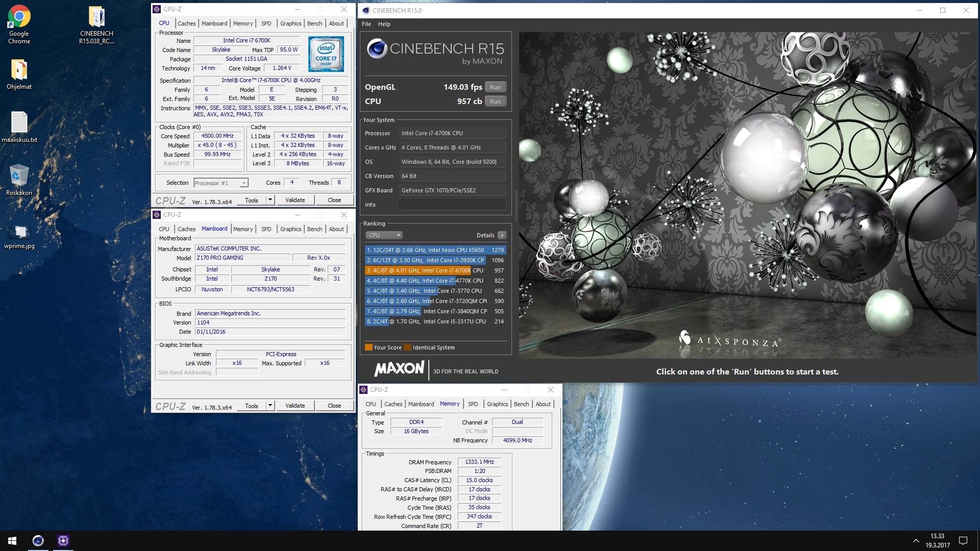Click Validate in top CPU-Z window
This screenshot has height=551, width=980.
295,201
